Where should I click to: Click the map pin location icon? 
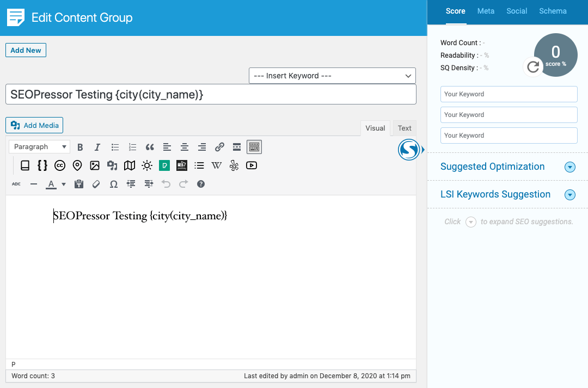77,165
